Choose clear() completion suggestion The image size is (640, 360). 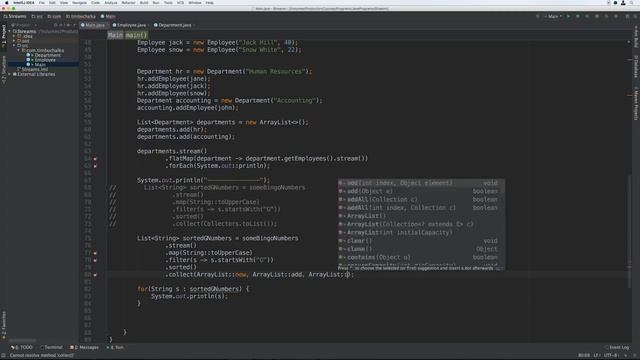pyautogui.click(x=421, y=241)
